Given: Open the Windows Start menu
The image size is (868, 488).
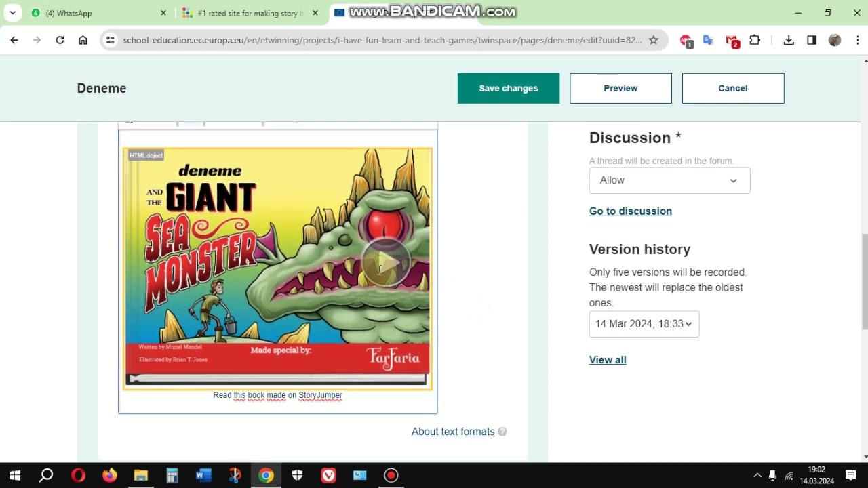Looking at the screenshot, I should (15, 475).
